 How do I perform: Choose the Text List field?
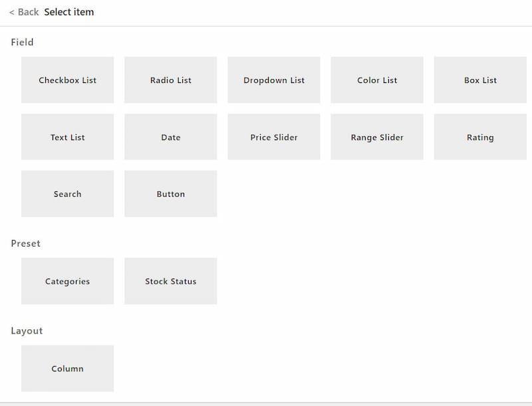click(x=68, y=137)
